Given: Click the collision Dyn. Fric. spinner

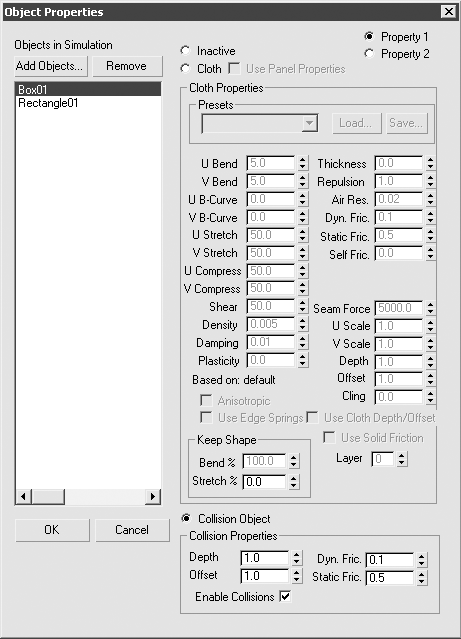Looking at the screenshot, I should click(x=422, y=560).
